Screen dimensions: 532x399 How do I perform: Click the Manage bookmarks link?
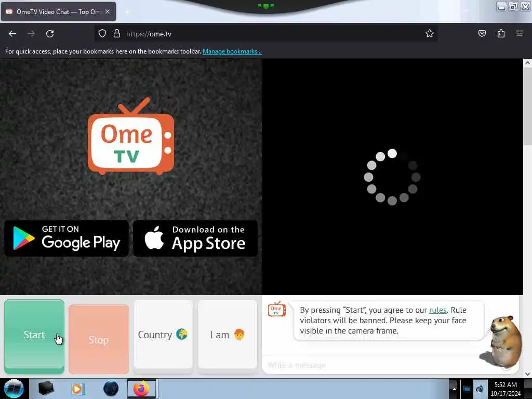pyautogui.click(x=232, y=51)
